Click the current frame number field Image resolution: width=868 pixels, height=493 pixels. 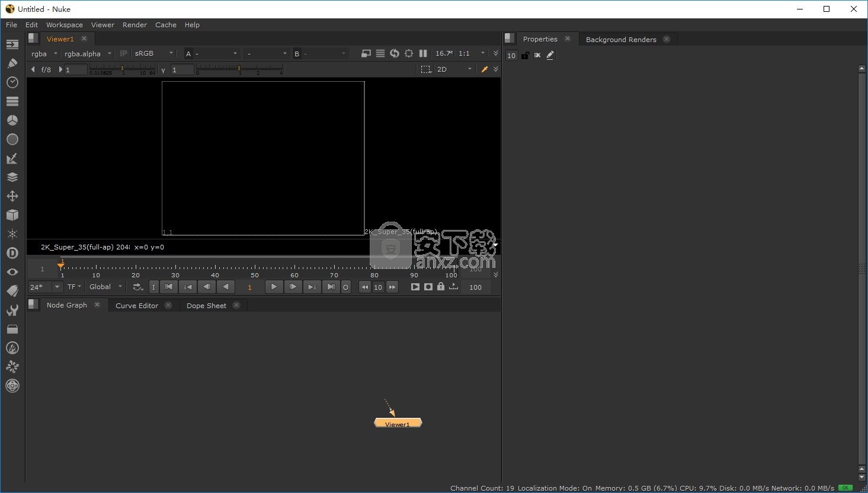point(249,287)
